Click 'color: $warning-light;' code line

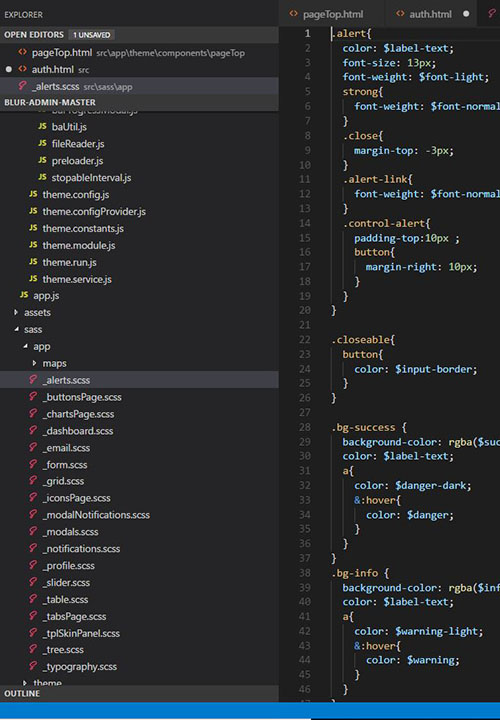point(419,632)
